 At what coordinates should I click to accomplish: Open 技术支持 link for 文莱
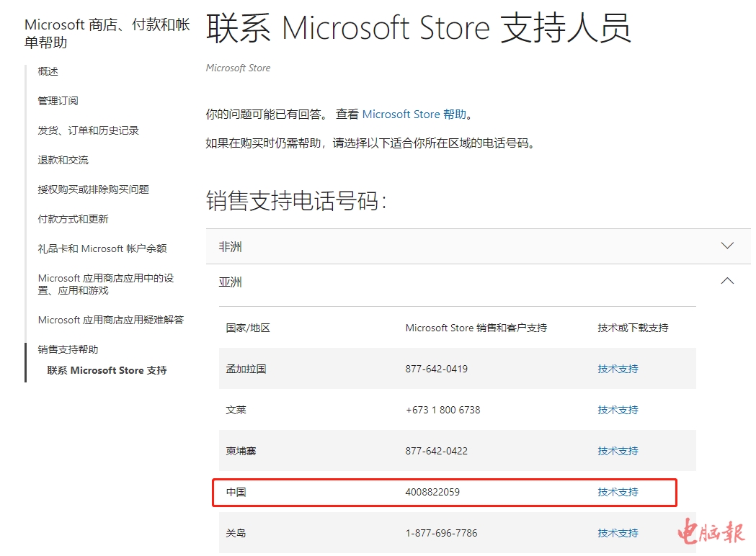coord(618,410)
